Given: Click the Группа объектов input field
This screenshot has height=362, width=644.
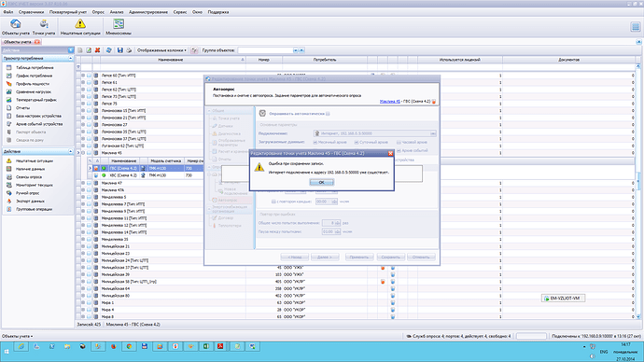Looking at the screenshot, I should click(265, 50).
